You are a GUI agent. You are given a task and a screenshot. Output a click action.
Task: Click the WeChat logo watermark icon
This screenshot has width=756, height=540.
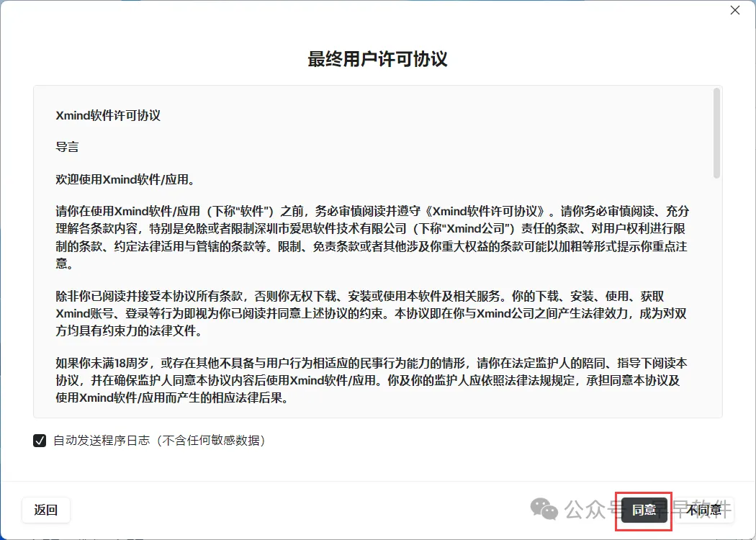click(x=544, y=509)
